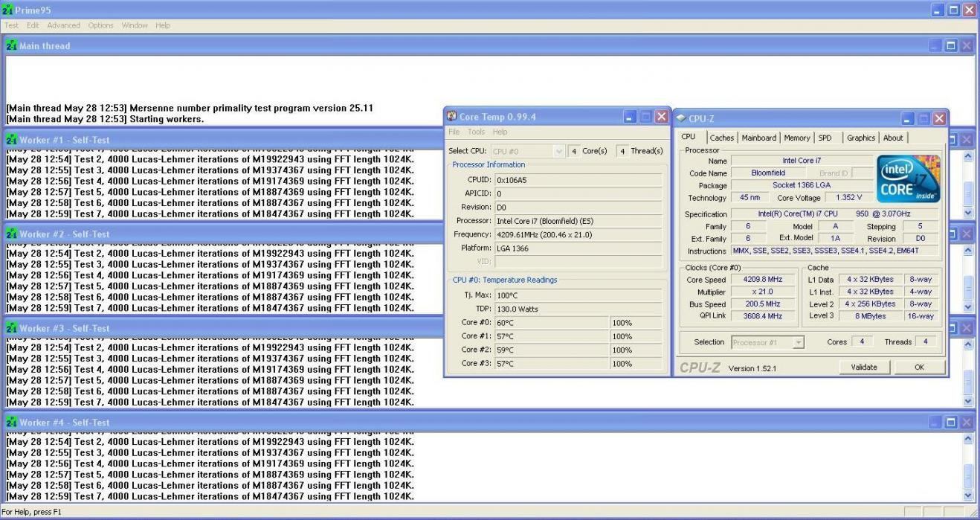Click the CPU-Z title bar icon

(x=680, y=118)
